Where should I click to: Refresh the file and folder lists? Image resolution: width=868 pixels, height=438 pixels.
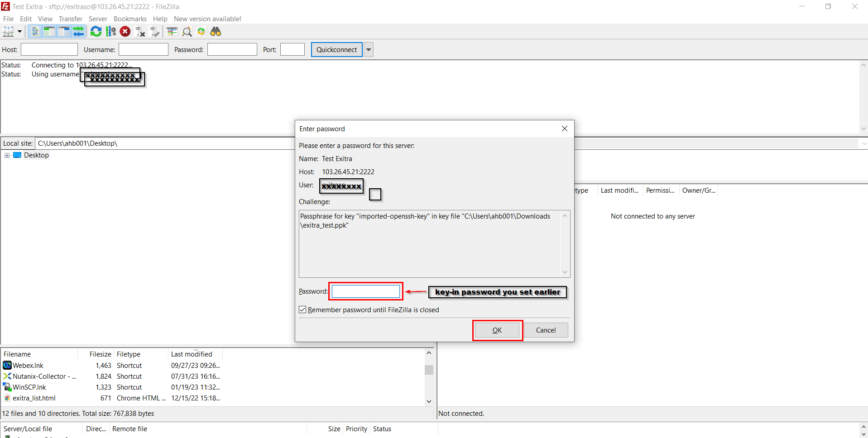96,32
